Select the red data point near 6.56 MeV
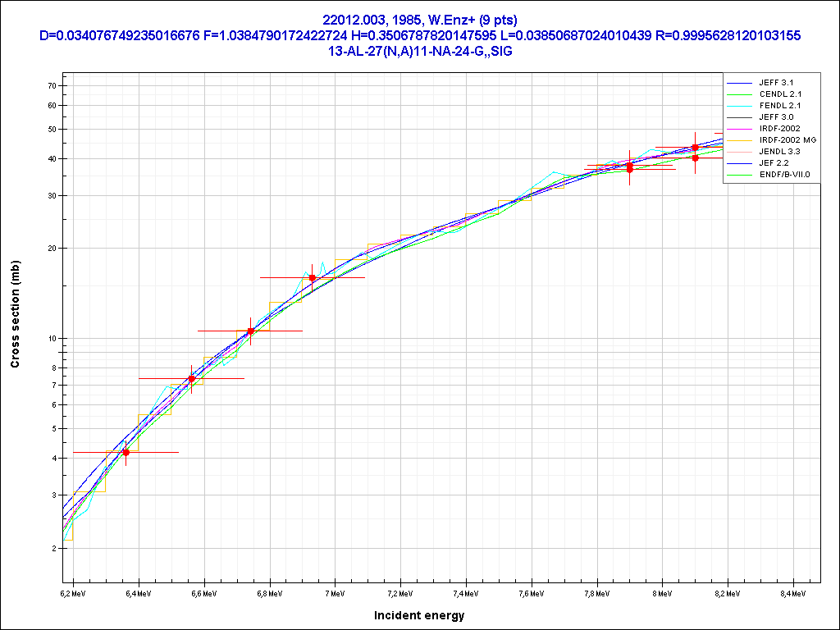This screenshot has height=630, width=840. point(191,378)
